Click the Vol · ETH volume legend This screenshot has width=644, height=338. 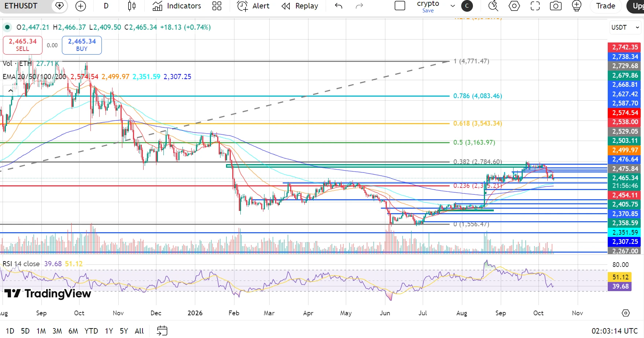(17, 64)
